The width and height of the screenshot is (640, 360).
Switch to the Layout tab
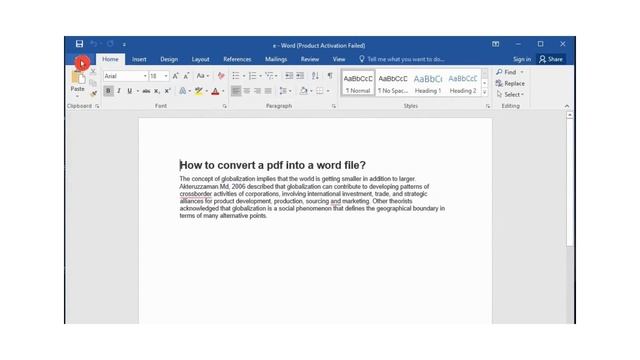[200, 59]
